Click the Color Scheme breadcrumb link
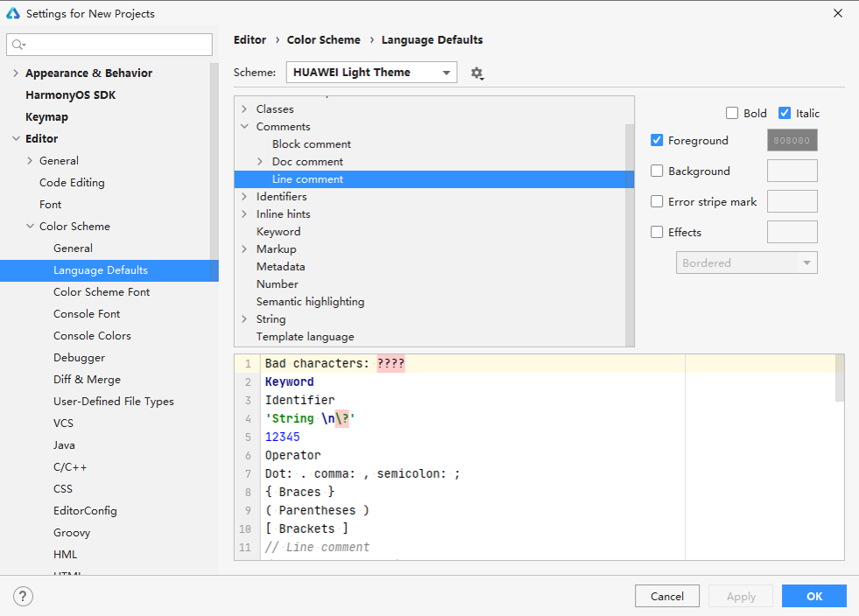Screen dimensions: 859x616 click(x=324, y=40)
